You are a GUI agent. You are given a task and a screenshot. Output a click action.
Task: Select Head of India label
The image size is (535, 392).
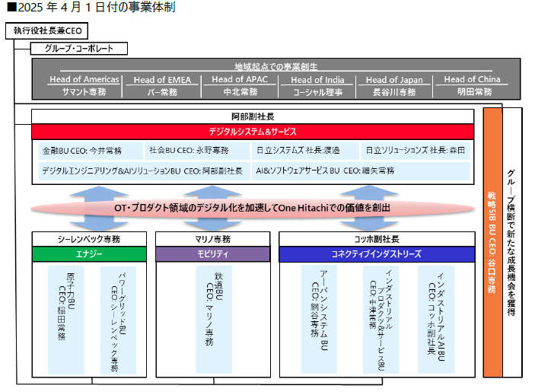click(317, 80)
